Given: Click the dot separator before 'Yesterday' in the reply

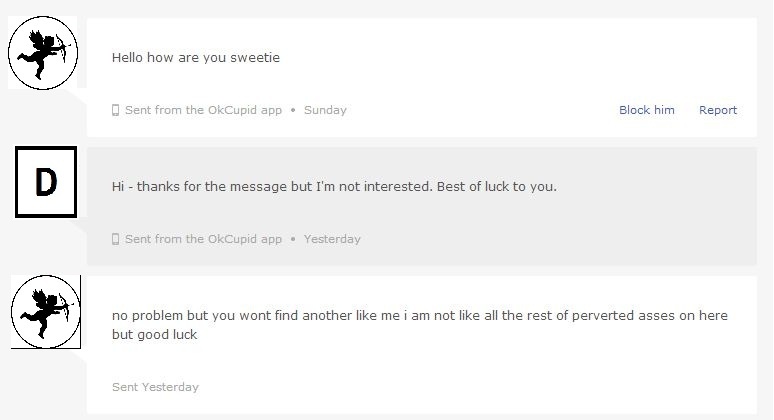Looking at the screenshot, I should click(293, 239).
